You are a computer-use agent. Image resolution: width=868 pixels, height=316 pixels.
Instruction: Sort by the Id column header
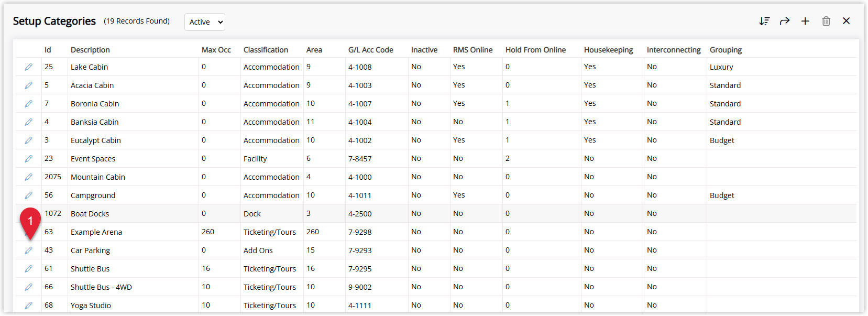click(x=48, y=50)
